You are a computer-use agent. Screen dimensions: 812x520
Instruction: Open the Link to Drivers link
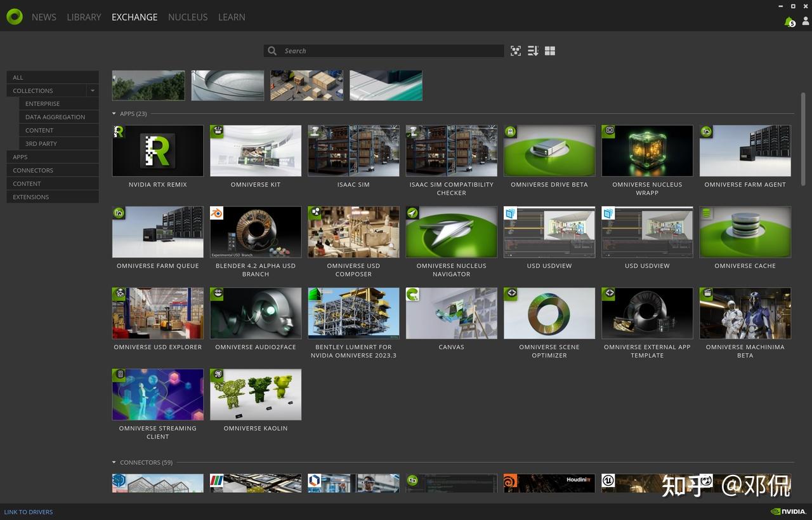[x=29, y=512]
